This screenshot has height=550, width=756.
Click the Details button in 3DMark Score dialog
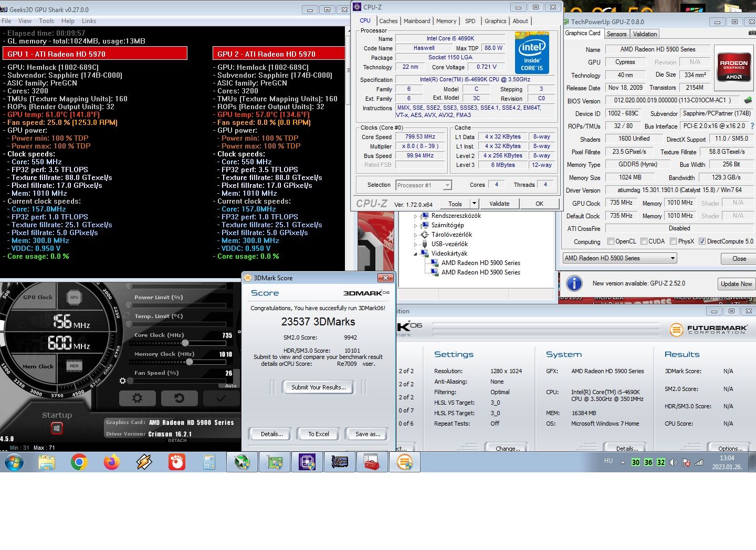271,434
